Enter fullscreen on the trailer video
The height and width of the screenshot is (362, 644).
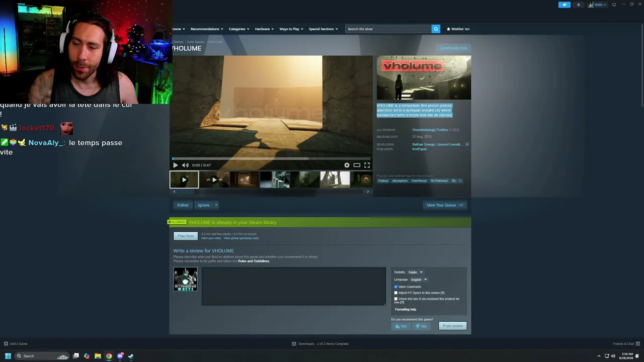click(x=367, y=165)
